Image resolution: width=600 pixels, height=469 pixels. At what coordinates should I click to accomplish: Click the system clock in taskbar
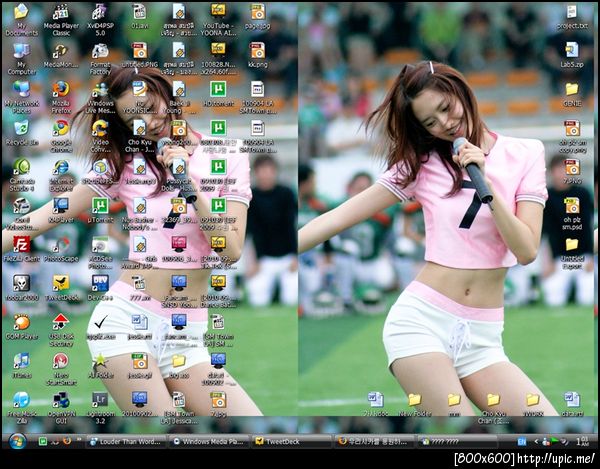click(x=583, y=441)
